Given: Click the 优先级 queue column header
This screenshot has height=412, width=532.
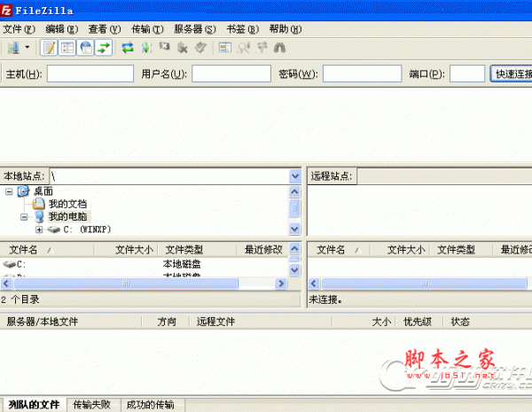Looking at the screenshot, I should tap(418, 322).
